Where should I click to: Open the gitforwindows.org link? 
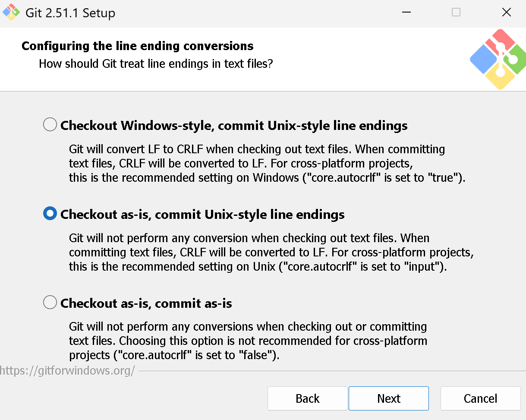(x=68, y=370)
